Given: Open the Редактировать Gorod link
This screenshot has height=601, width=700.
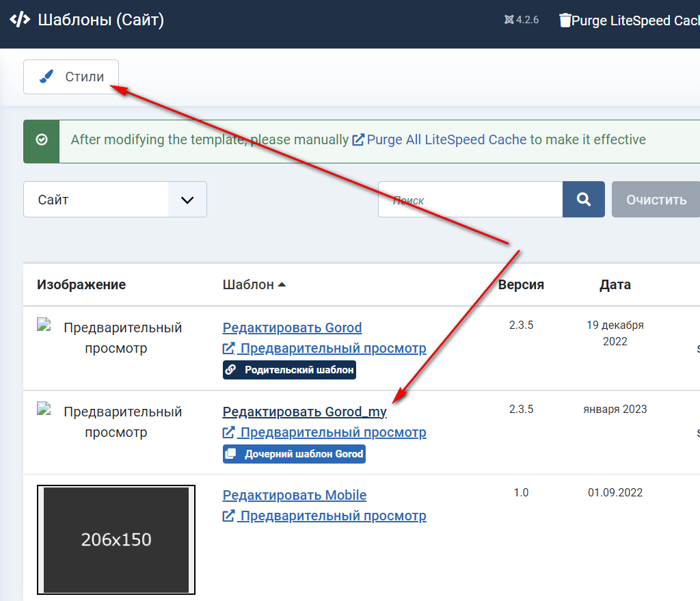Looking at the screenshot, I should click(292, 328).
